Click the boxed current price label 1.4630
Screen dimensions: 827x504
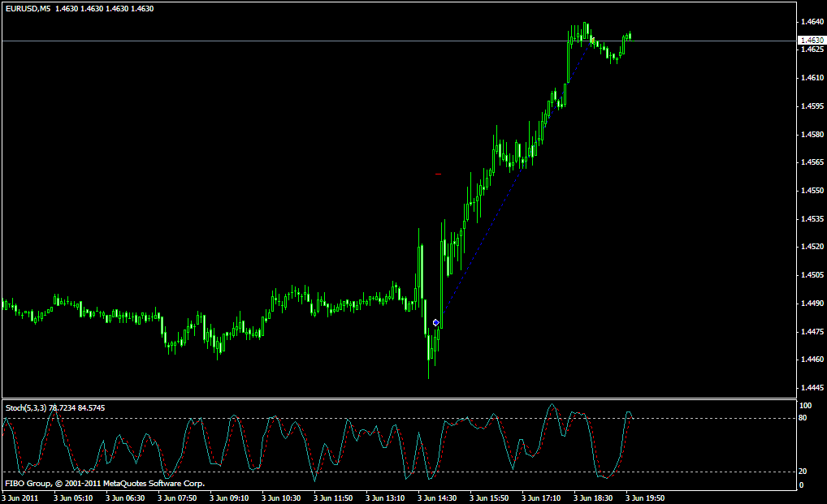811,40
